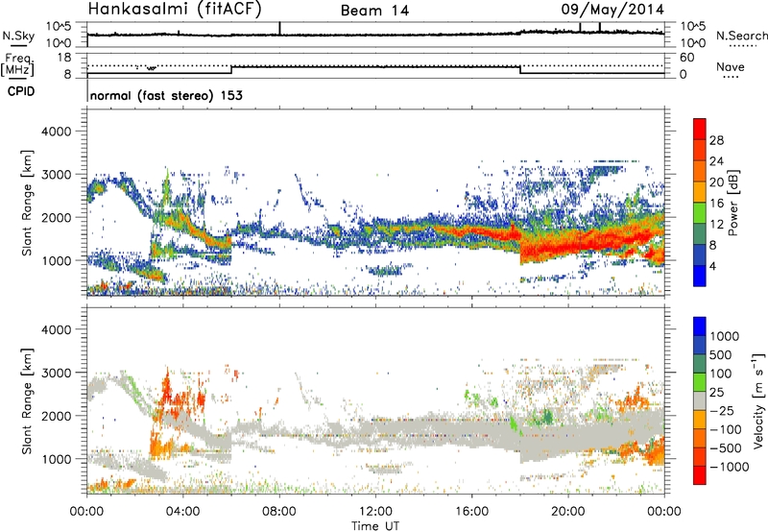Click the 'N.Sky' legend label
This screenshot has width=768, height=532.
pyautogui.click(x=18, y=36)
